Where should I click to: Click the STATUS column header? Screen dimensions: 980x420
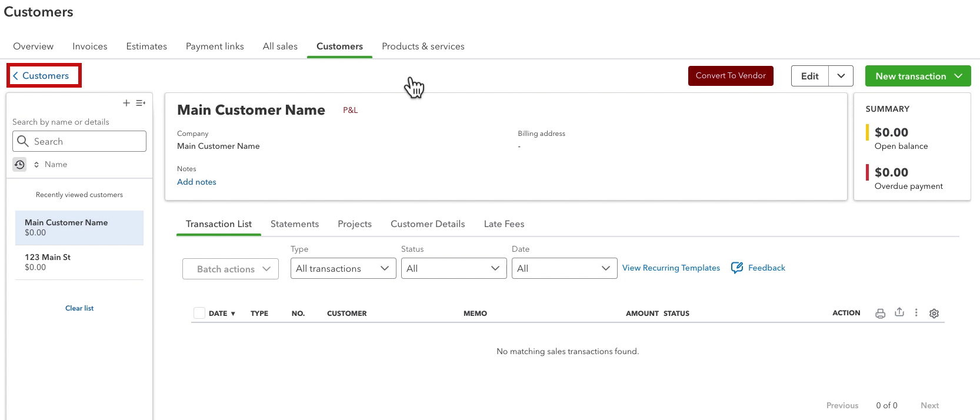pyautogui.click(x=676, y=314)
